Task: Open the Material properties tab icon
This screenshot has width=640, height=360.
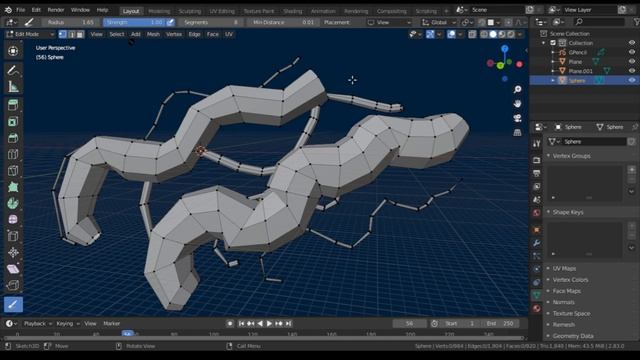Action: tap(537, 309)
